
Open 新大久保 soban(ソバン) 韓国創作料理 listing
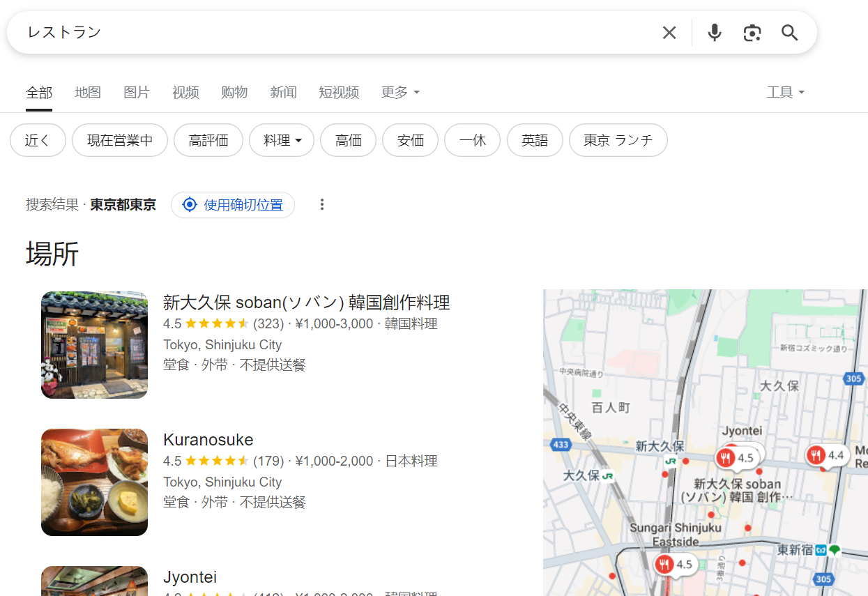click(307, 302)
